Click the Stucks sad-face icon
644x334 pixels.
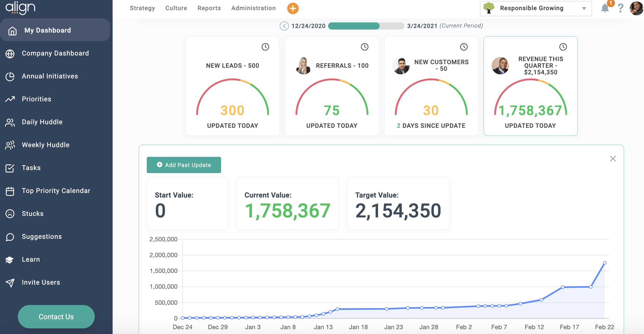click(10, 213)
